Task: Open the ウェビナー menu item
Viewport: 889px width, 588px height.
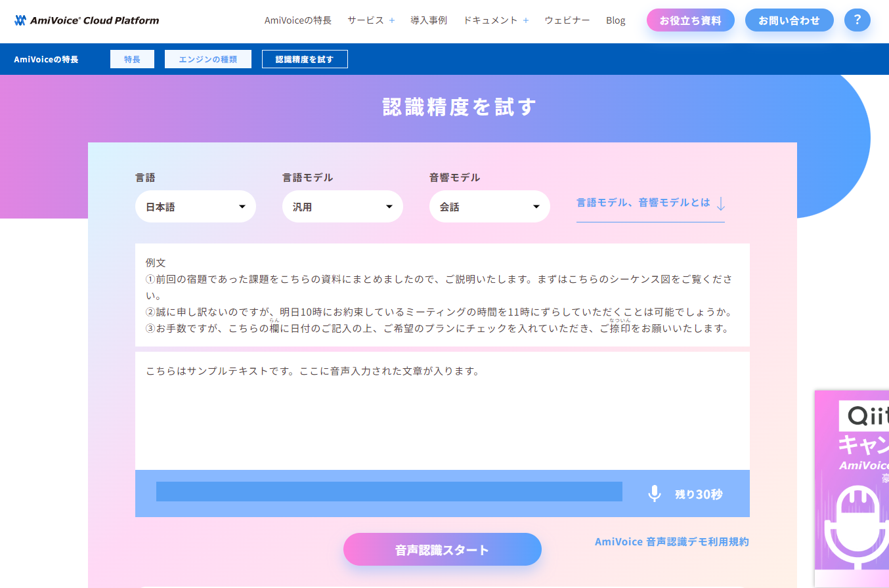Action: [x=567, y=20]
